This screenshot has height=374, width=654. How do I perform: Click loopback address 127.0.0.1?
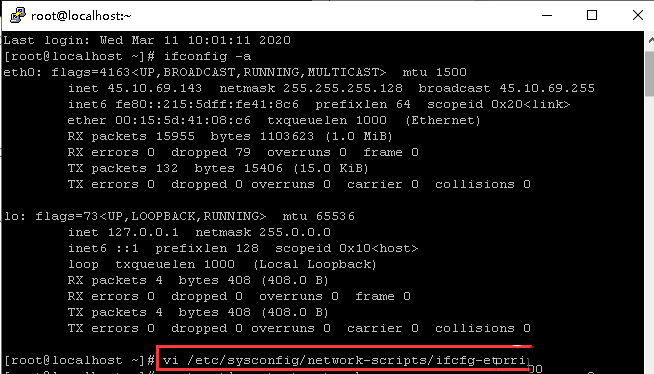143,232
